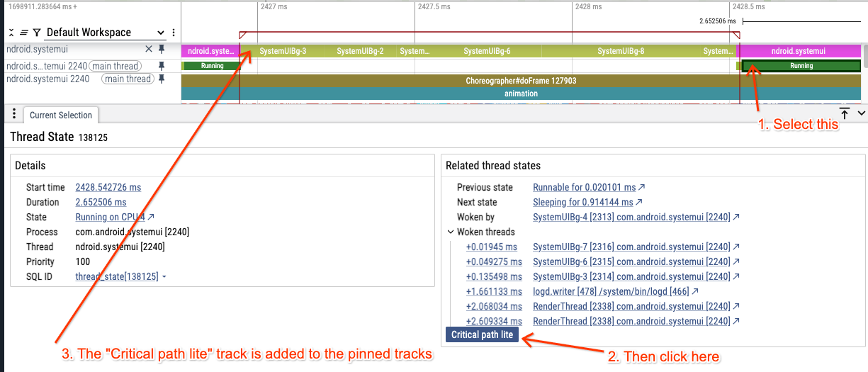Move details panel up with the arrow icon
The image size is (868, 372).
845,113
